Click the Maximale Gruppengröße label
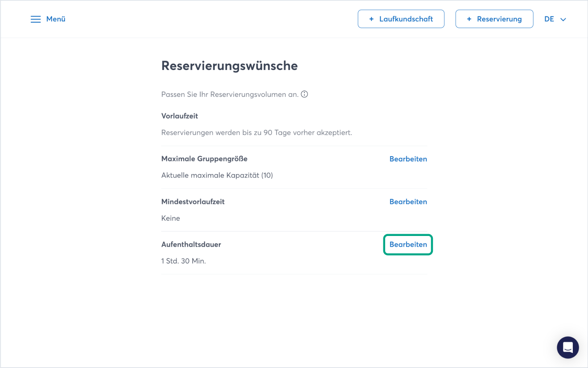 point(204,159)
